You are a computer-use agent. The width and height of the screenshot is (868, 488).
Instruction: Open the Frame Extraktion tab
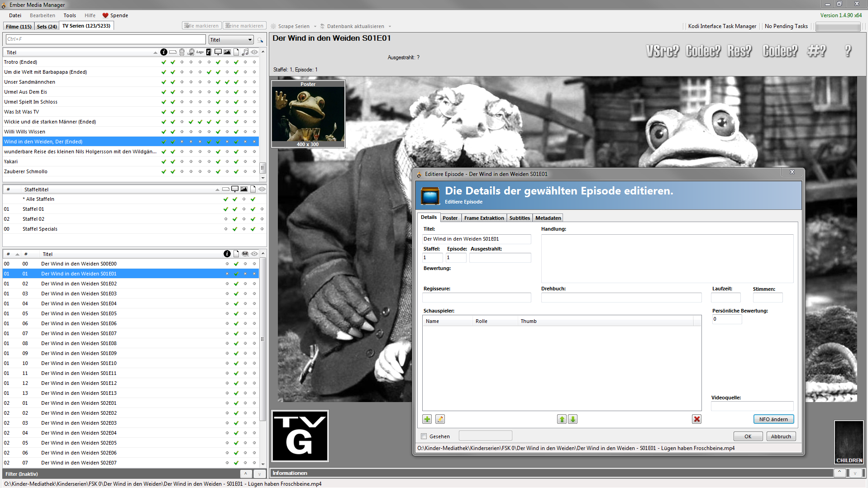click(484, 218)
